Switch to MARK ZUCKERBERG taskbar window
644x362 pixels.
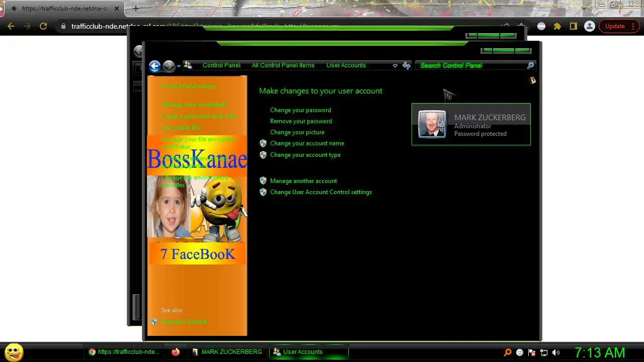coord(227,352)
